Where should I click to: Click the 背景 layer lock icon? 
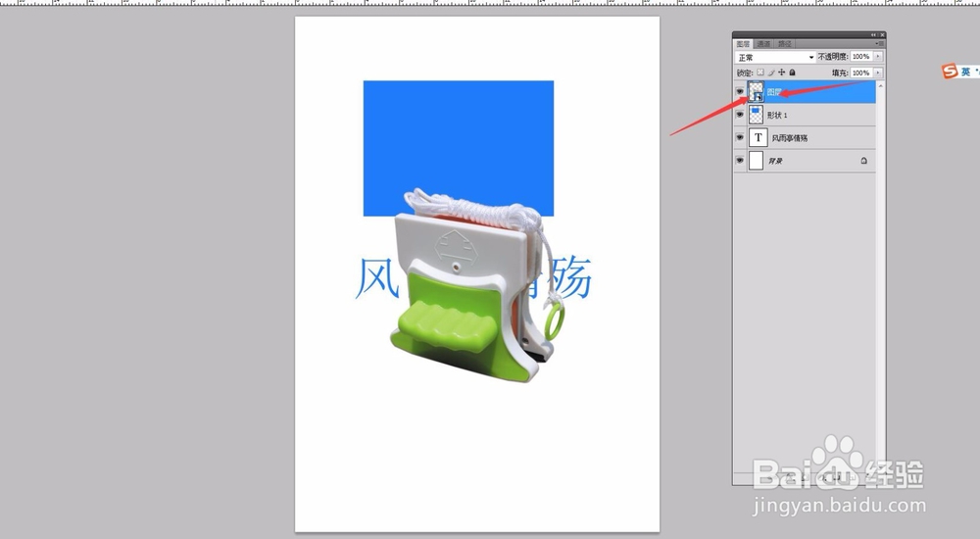[863, 161]
